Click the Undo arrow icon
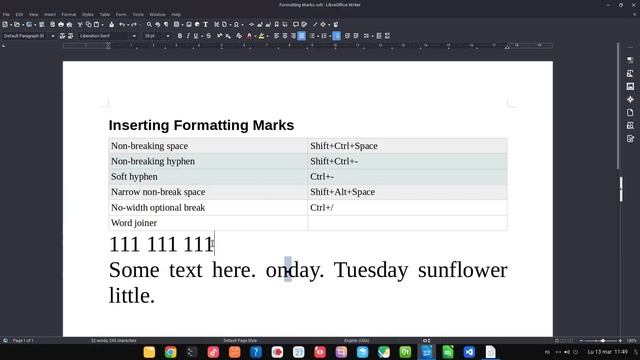The width and height of the screenshot is (640, 360). coord(121,24)
